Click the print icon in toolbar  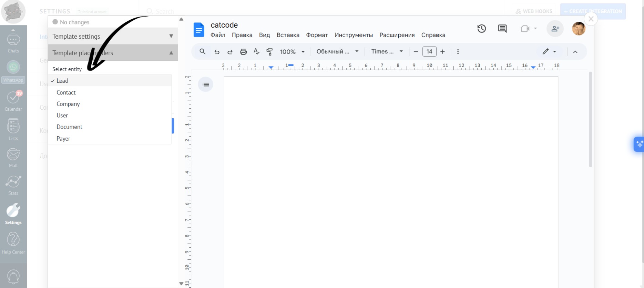(x=243, y=52)
